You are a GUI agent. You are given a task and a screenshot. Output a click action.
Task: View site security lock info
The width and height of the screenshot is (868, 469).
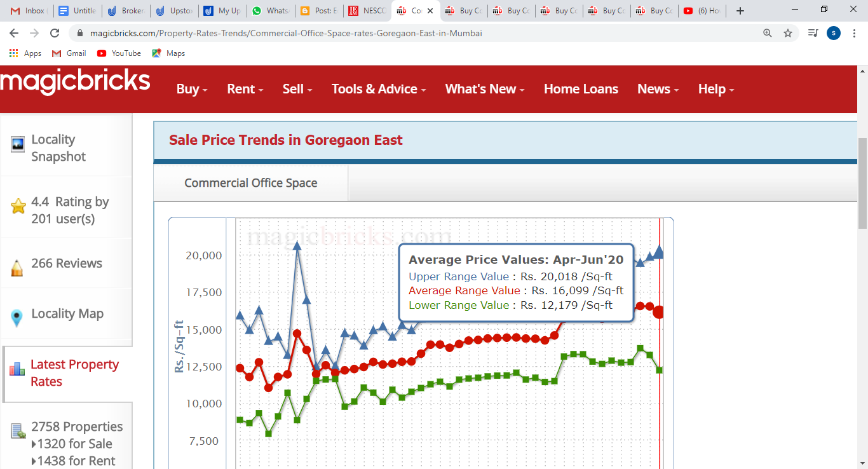tap(80, 33)
